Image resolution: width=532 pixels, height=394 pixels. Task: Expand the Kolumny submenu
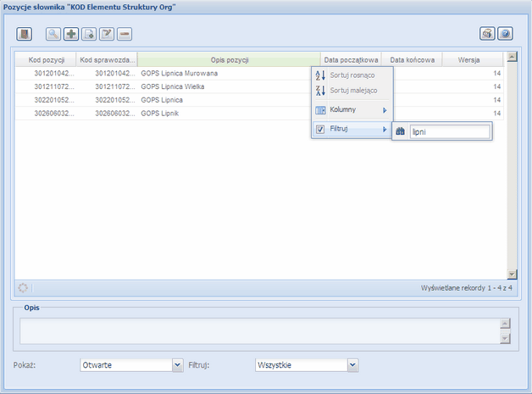coord(352,110)
